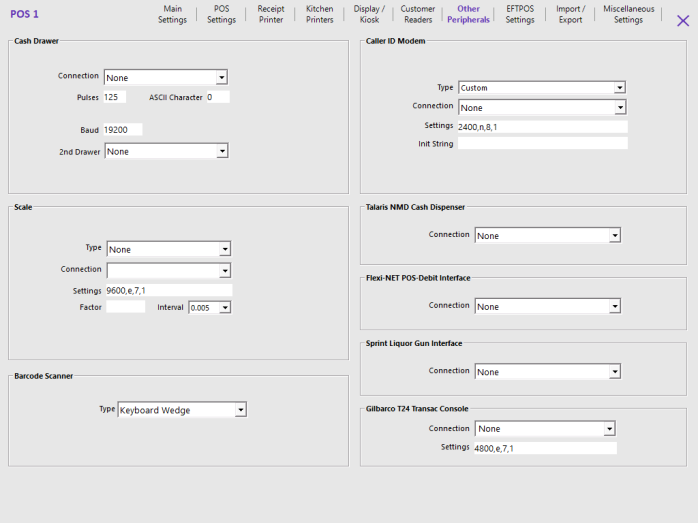The height and width of the screenshot is (524, 698).
Task: Click the Scale Factor field
Action: (126, 307)
